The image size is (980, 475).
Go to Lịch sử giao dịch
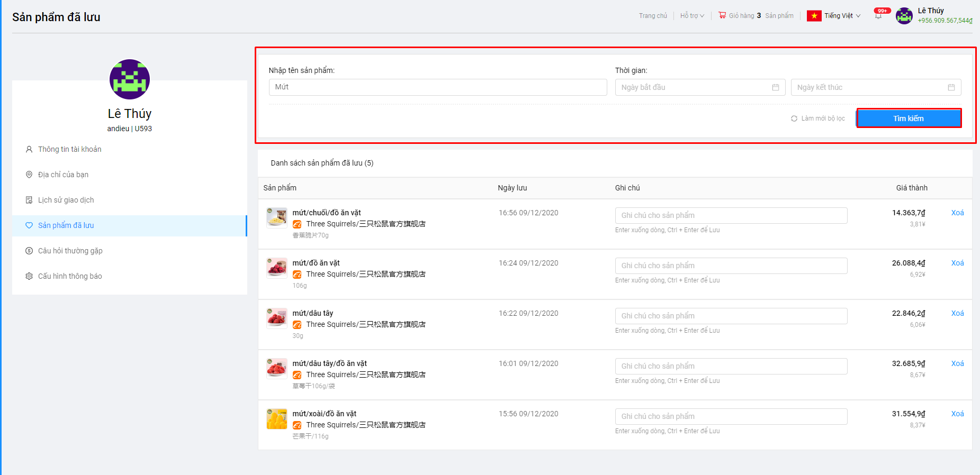pyautogui.click(x=66, y=200)
